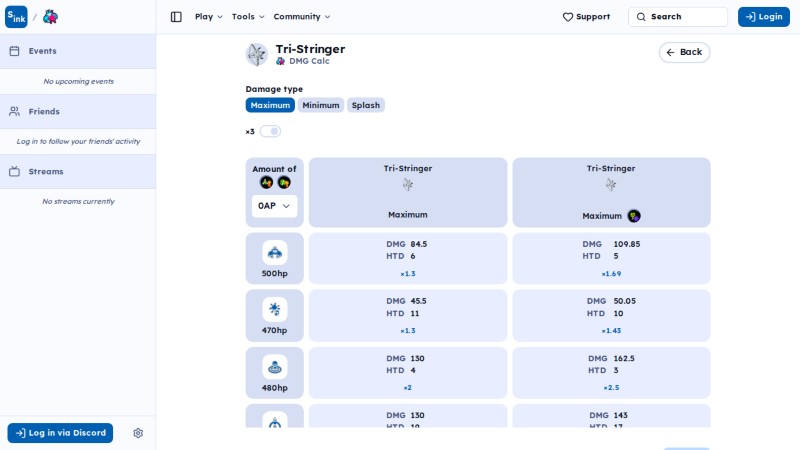This screenshot has height=450, width=800.
Task: Open the Community menu
Action: tap(302, 17)
